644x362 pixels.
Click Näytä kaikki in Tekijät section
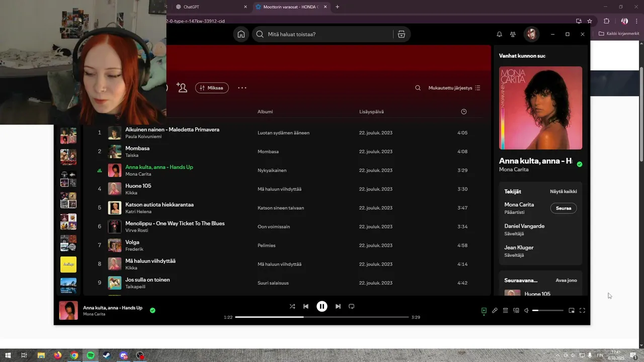(563, 192)
